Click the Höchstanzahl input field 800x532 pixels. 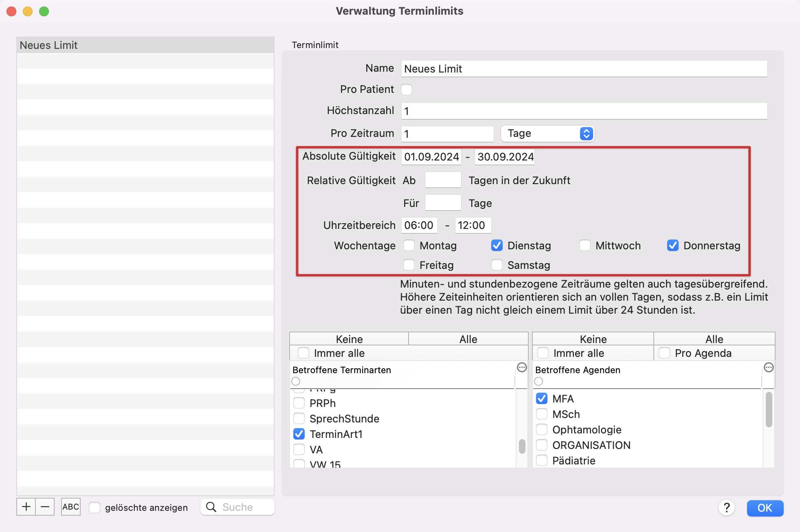[x=584, y=111]
